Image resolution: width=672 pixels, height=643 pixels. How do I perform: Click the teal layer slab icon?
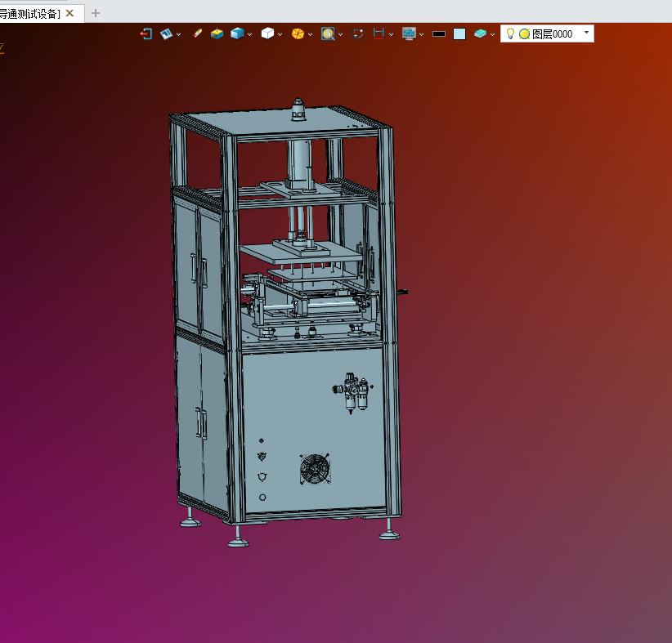tap(480, 33)
